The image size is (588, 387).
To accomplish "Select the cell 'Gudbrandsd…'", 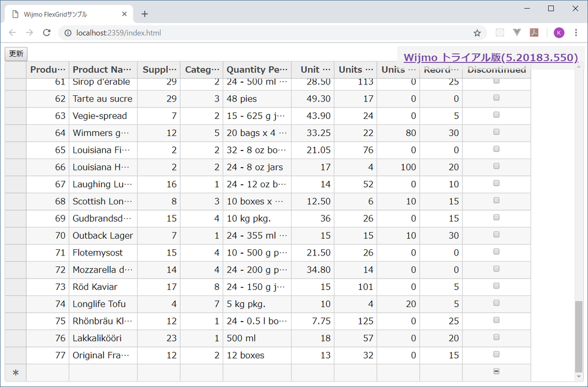I will (103, 219).
